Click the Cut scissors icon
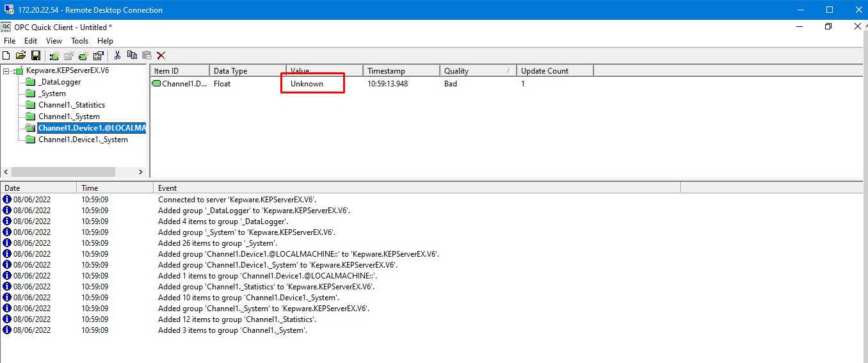 [x=117, y=56]
